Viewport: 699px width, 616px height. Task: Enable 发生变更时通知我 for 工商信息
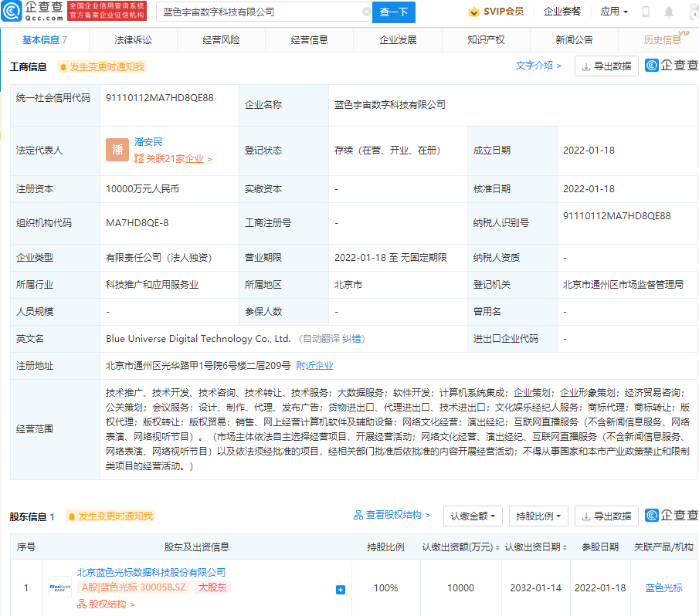tap(101, 66)
